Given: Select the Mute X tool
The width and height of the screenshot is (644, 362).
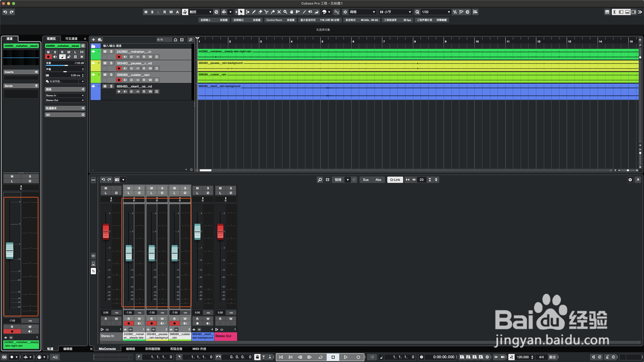Looking at the screenshot, I should pos(279,12).
